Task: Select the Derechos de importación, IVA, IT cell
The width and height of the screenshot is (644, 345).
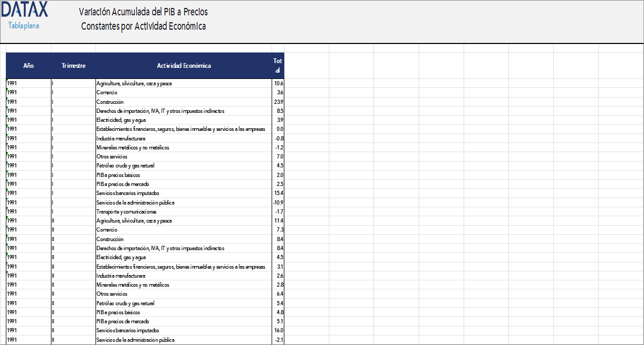Action: [x=159, y=110]
